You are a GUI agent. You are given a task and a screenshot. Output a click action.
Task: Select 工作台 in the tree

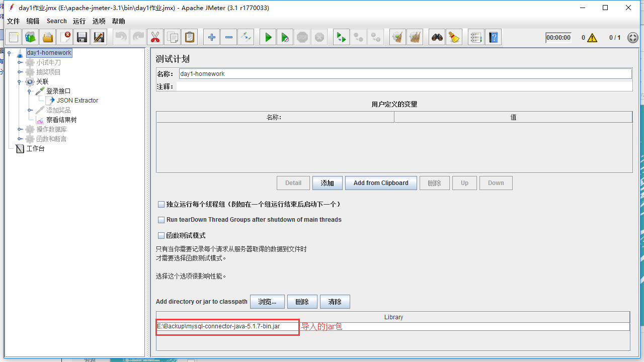pyautogui.click(x=35, y=148)
